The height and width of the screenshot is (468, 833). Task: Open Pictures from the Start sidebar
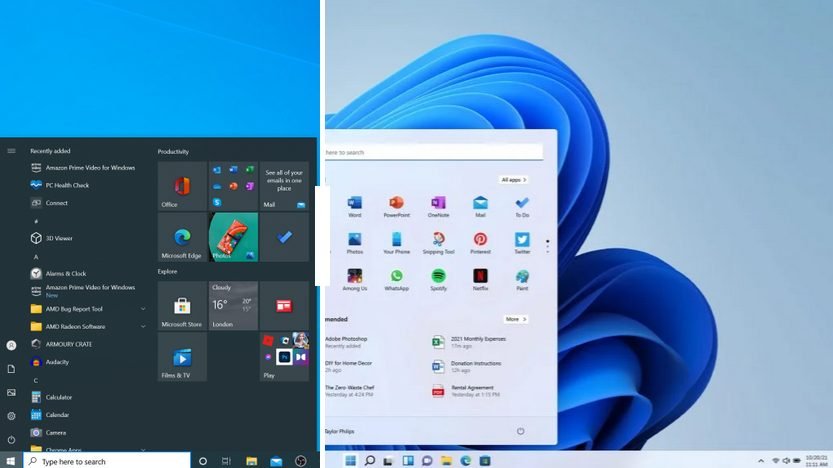(x=11, y=393)
